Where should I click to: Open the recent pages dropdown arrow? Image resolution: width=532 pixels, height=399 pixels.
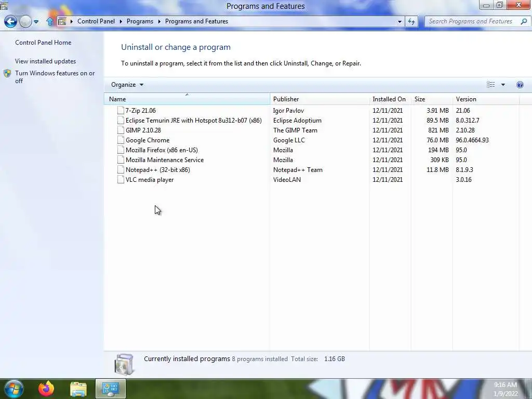point(36,22)
